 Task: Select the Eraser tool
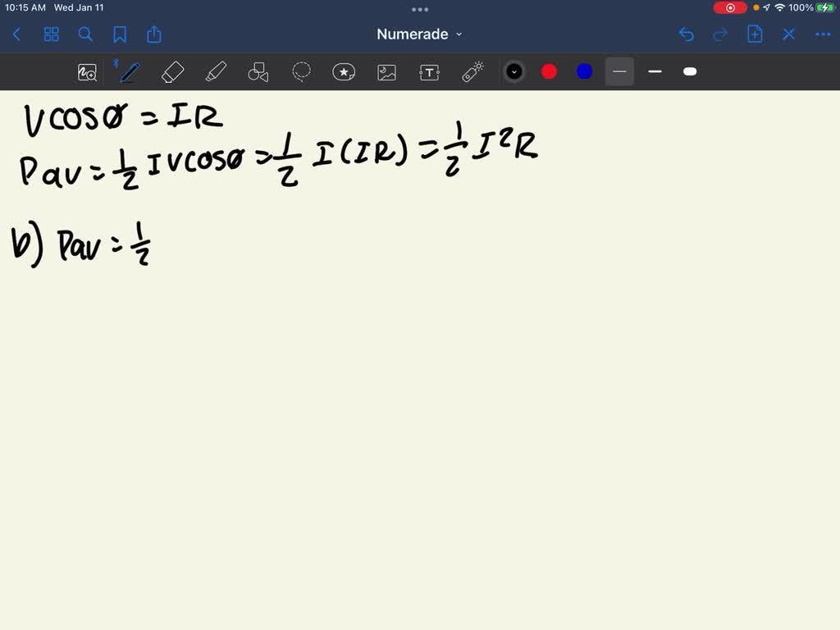click(172, 71)
